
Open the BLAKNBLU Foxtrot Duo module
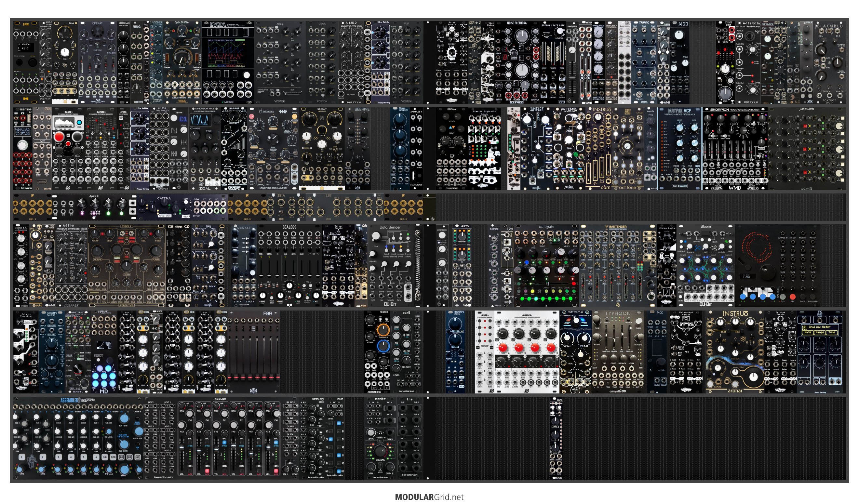tap(829, 62)
